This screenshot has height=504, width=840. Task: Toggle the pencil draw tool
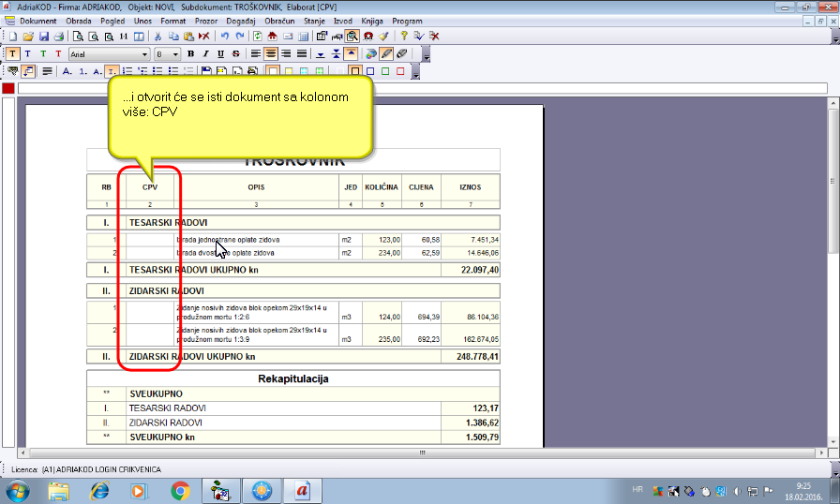pos(386,54)
